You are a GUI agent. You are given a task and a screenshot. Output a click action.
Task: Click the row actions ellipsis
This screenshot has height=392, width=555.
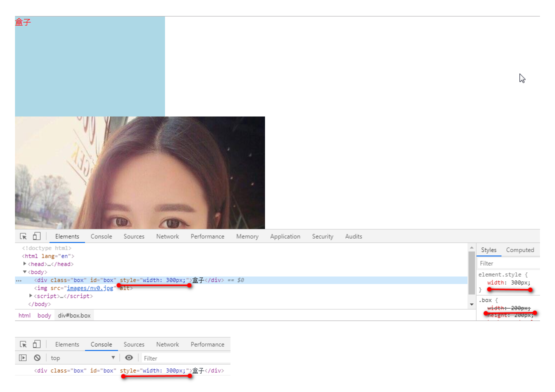pos(19,280)
